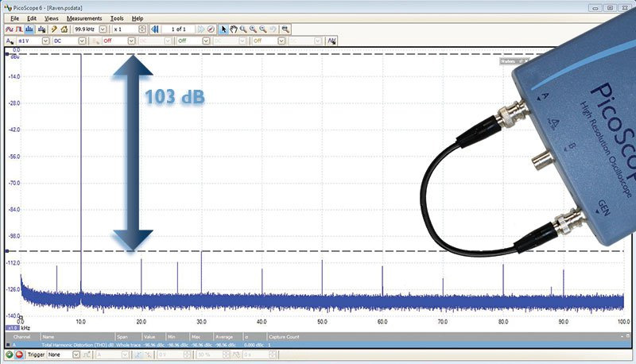Select the hand pan tool
This screenshot has height=364, width=636.
point(234,29)
